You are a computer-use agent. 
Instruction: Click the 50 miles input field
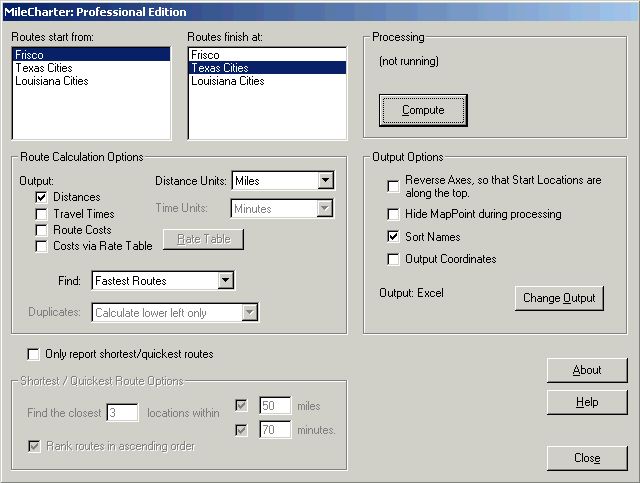pos(276,405)
